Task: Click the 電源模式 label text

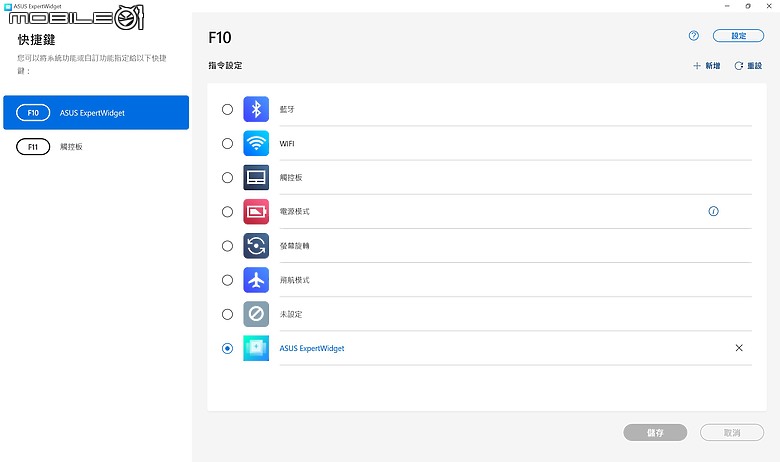Action: point(294,211)
